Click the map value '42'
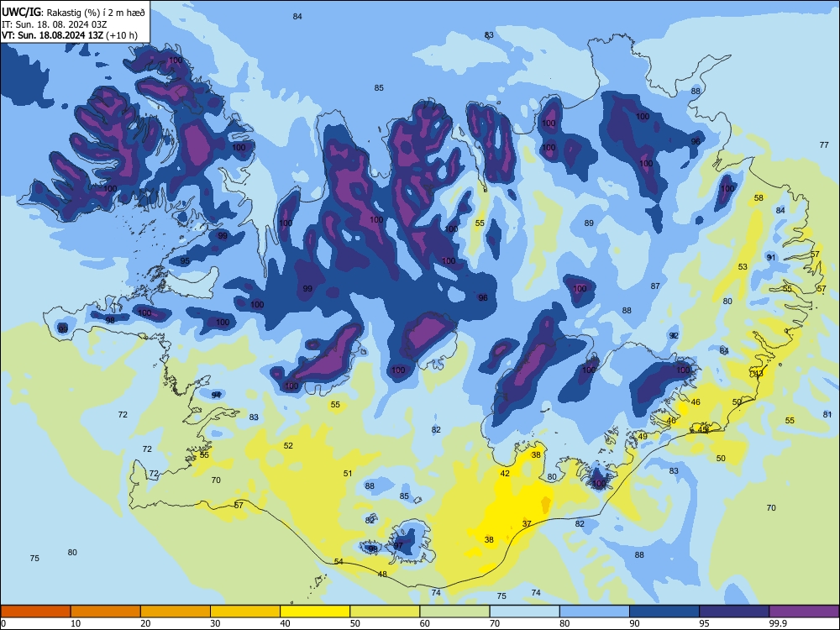Image resolution: width=840 pixels, height=630 pixels. (x=505, y=474)
